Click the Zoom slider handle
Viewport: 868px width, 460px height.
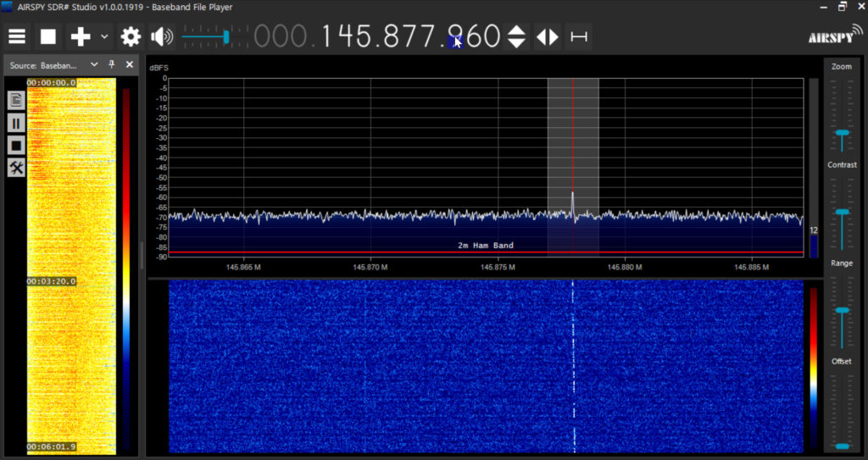pyautogui.click(x=842, y=133)
